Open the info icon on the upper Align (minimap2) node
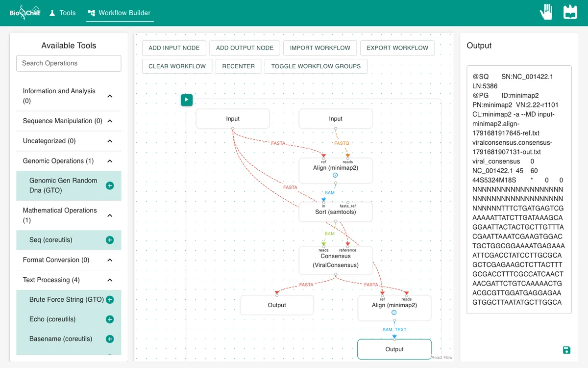Screen dimensions: 588x368 [336, 175]
